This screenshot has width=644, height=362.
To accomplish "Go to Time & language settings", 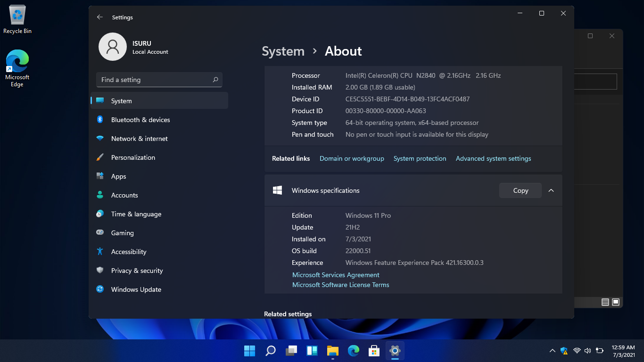I will tap(159, 214).
